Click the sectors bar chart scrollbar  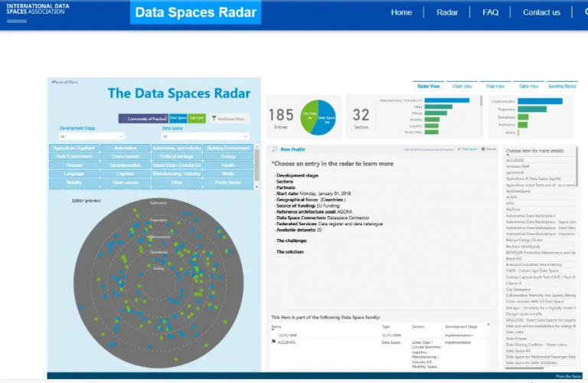coord(481,101)
